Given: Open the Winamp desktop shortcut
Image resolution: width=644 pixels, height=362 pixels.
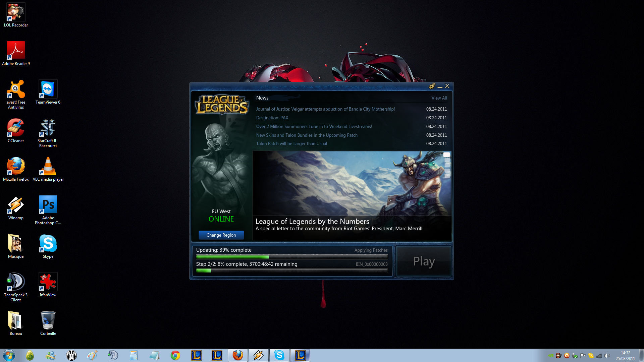Looking at the screenshot, I should click(16, 208).
